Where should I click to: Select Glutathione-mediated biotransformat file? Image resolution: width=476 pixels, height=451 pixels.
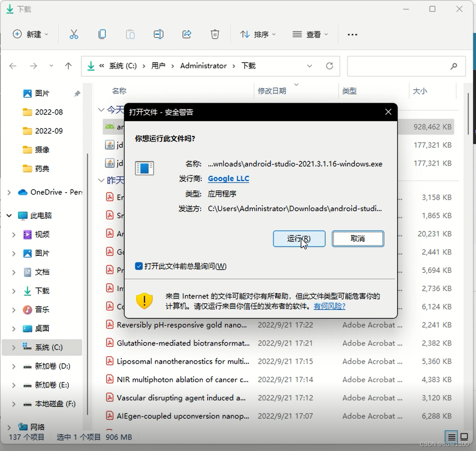[183, 343]
